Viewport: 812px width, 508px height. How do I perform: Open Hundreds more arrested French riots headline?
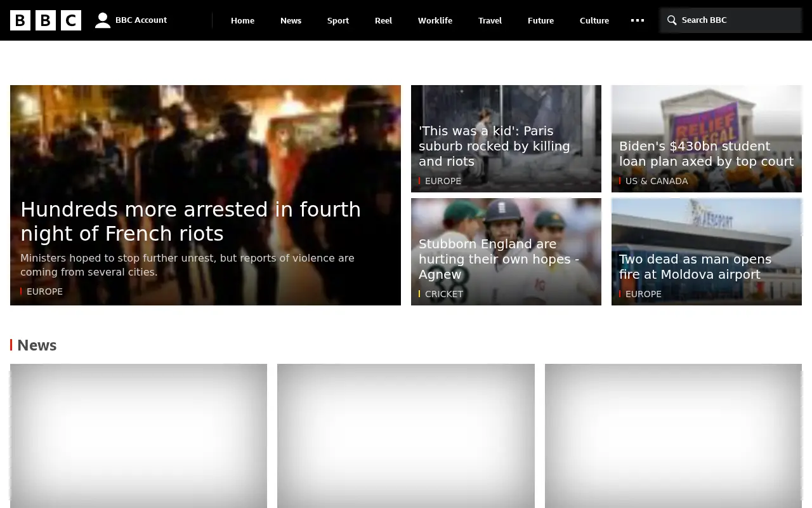(x=190, y=222)
